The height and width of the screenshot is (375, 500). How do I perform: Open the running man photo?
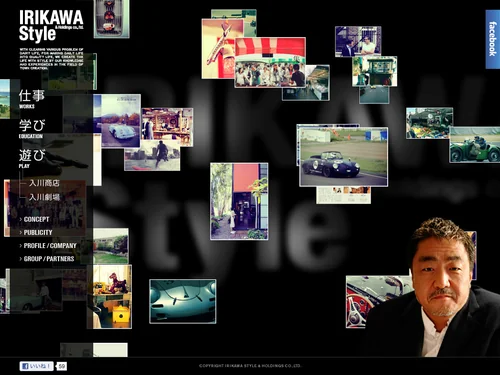point(152,155)
